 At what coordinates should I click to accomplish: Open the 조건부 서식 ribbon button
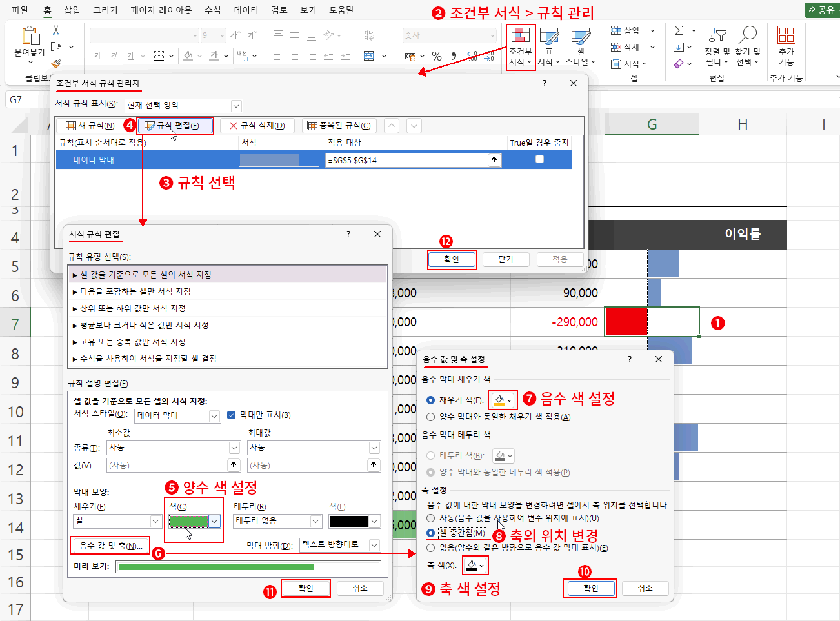point(521,47)
